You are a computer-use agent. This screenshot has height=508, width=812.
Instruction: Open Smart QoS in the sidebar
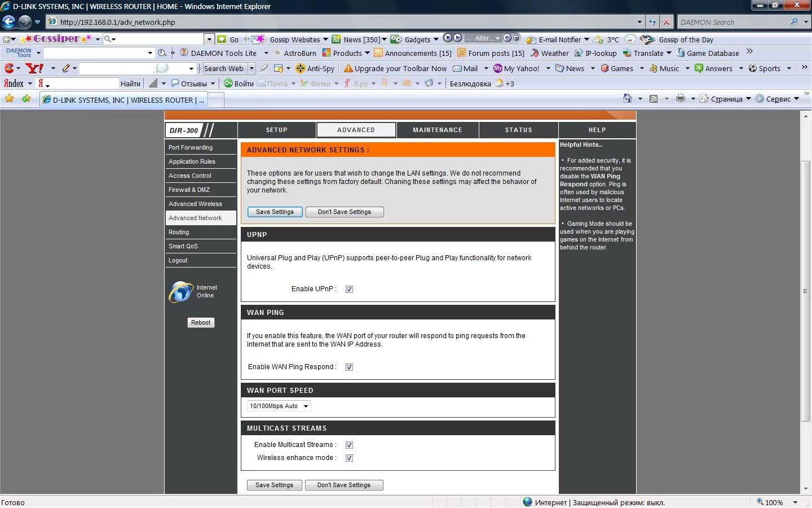click(x=201, y=246)
